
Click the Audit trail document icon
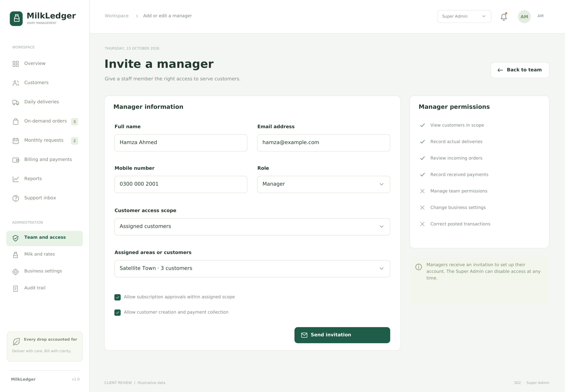[x=15, y=289]
